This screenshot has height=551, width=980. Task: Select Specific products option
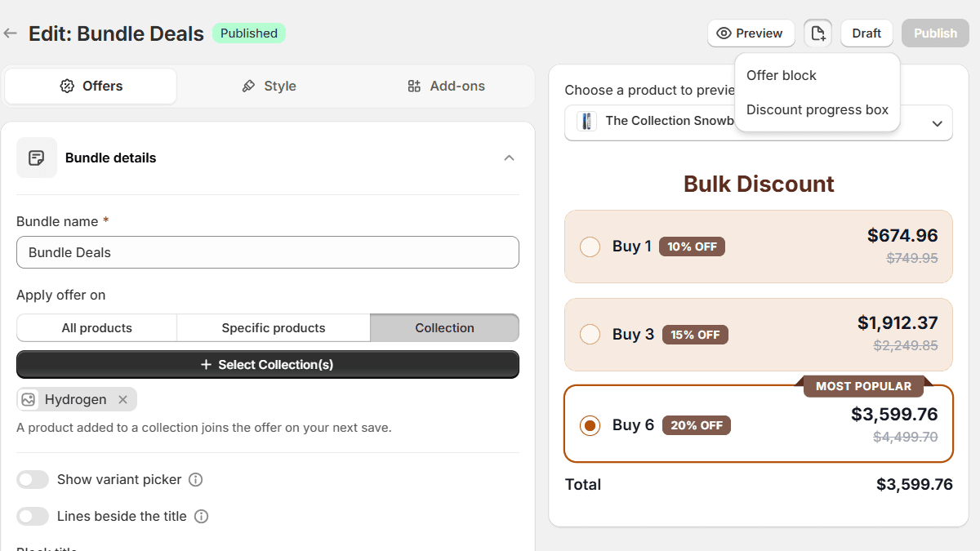(x=274, y=328)
